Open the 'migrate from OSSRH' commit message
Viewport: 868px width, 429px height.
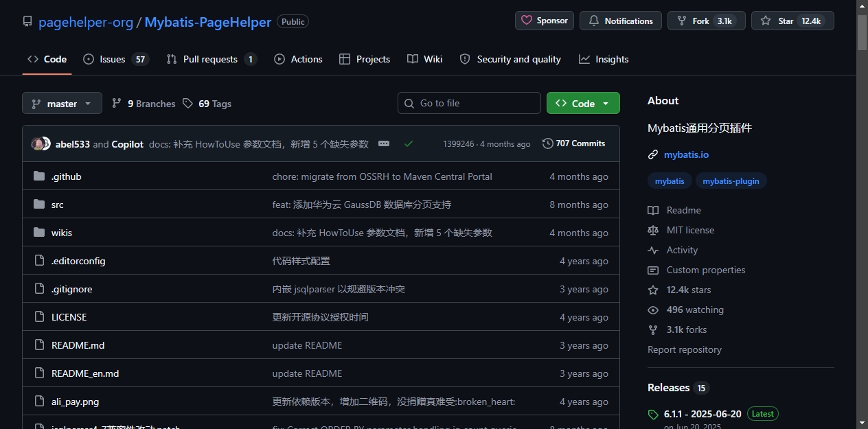pyautogui.click(x=382, y=176)
